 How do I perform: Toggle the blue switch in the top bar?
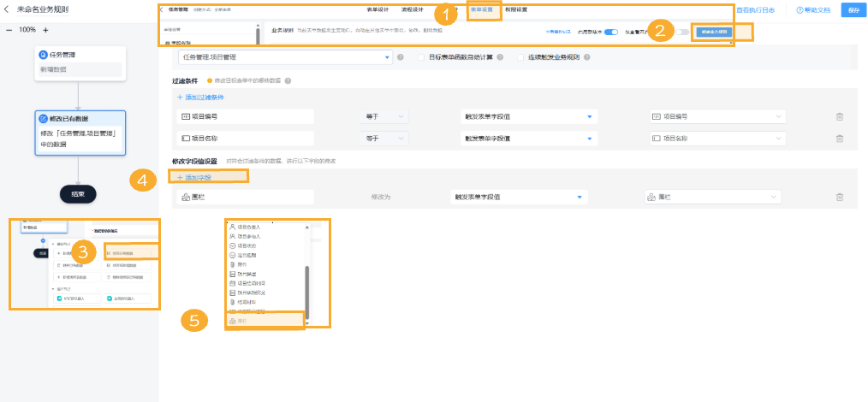(611, 33)
